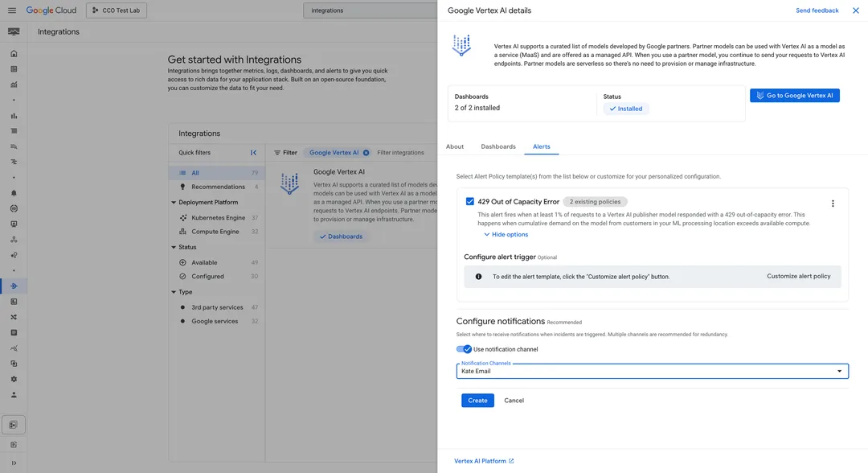Open the person permissions sidebar icon
Image resolution: width=868 pixels, height=473 pixels.
tap(14, 395)
